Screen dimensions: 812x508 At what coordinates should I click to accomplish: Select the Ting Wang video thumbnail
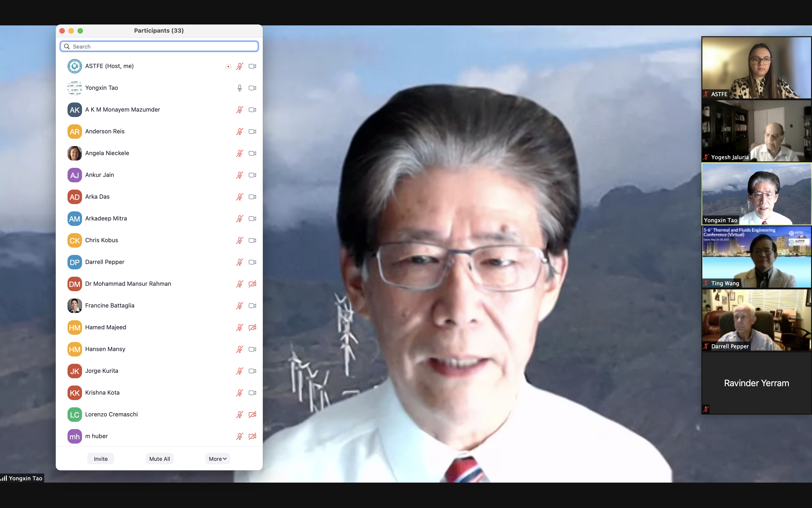tap(757, 257)
